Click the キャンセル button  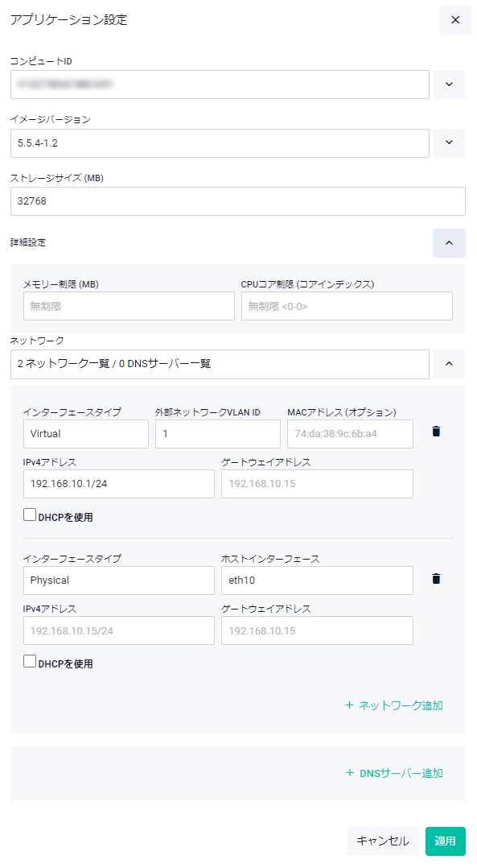coord(382,841)
